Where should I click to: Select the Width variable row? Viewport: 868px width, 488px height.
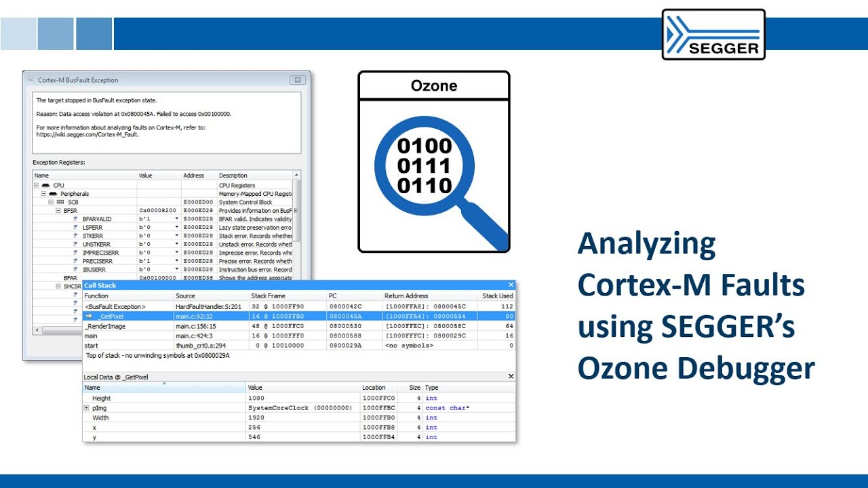click(298, 418)
